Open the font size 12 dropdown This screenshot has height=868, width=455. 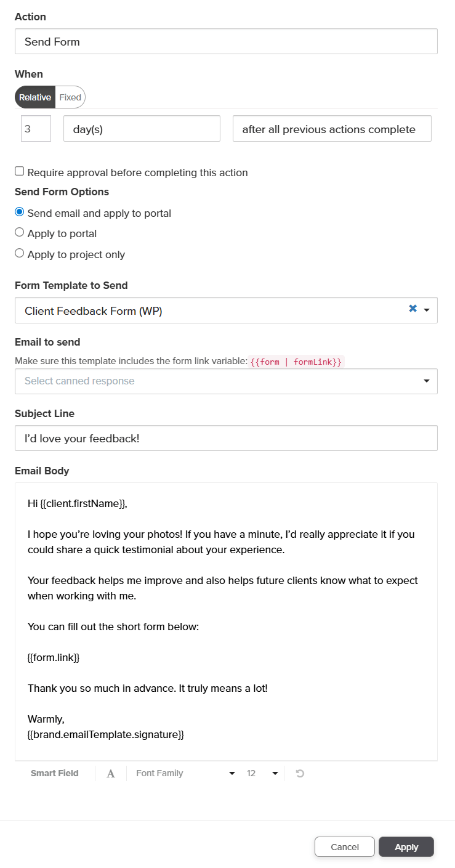pos(262,773)
